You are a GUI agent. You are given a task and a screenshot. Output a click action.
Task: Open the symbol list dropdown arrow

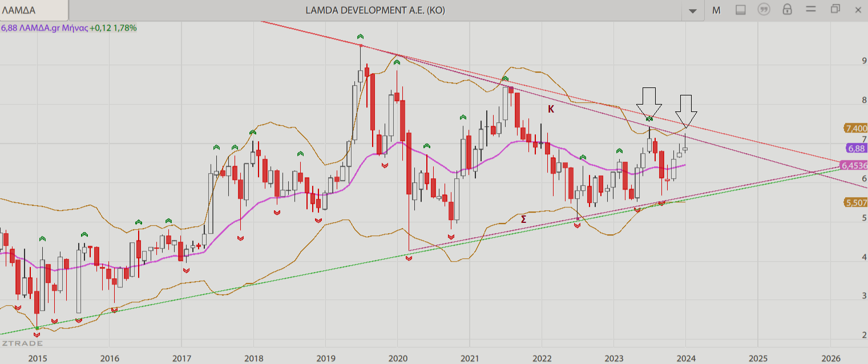pos(693,10)
